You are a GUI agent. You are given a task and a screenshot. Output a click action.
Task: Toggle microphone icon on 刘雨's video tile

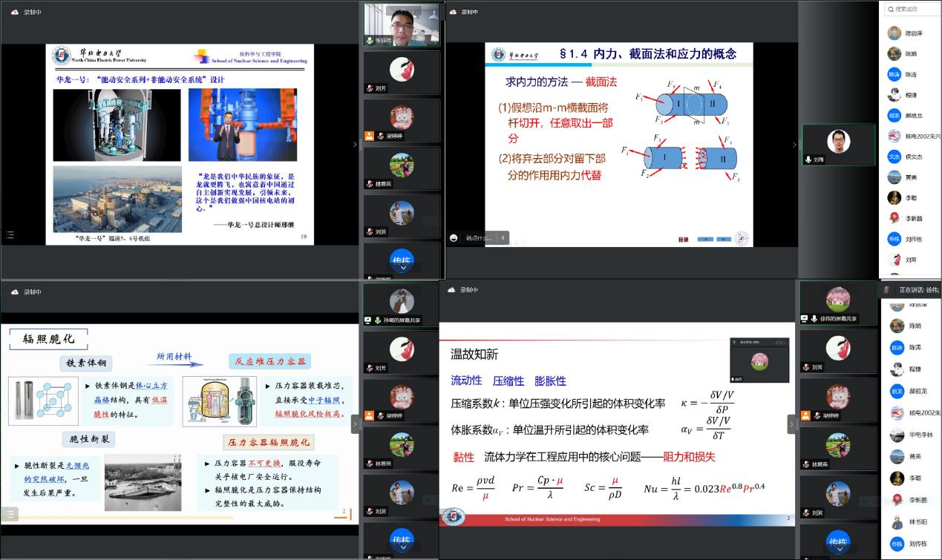808,159
